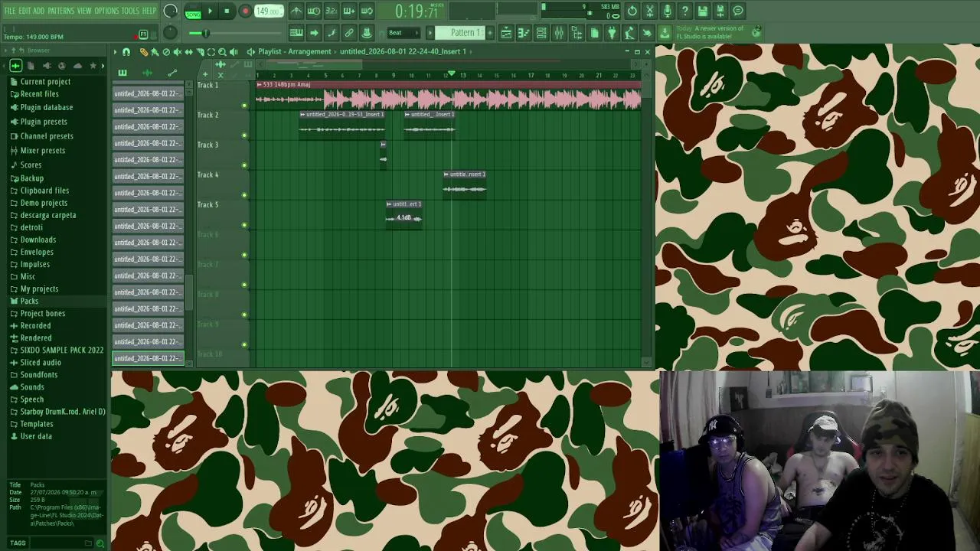This screenshot has height=551, width=980.
Task: Open the plugin picker plug icon
Action: click(x=612, y=33)
